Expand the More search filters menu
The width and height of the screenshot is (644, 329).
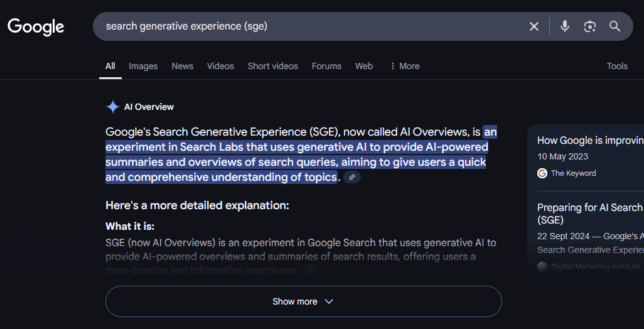(x=405, y=66)
